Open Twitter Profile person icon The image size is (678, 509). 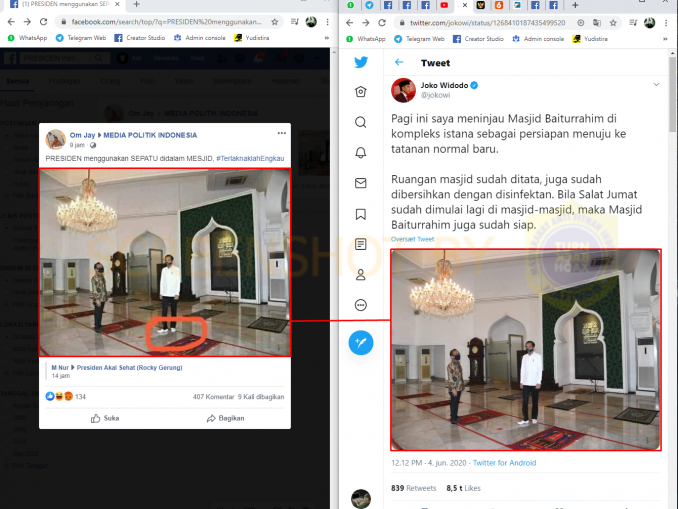tap(361, 275)
